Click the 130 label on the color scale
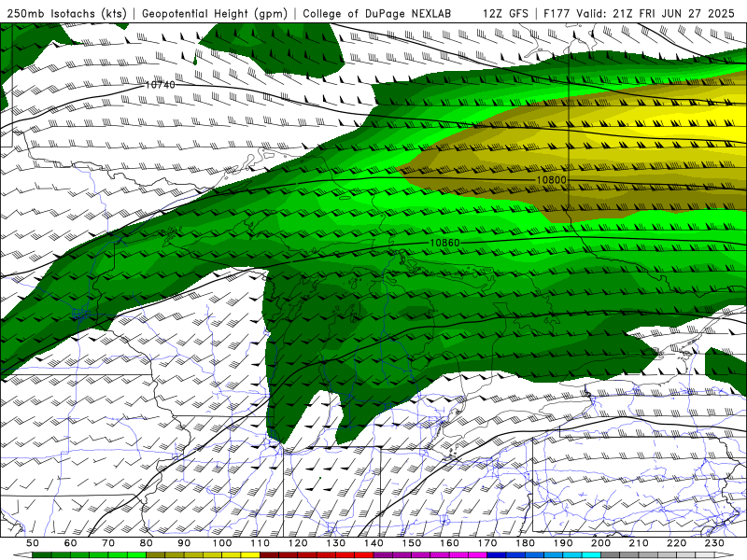The width and height of the screenshot is (747, 560). click(336, 543)
